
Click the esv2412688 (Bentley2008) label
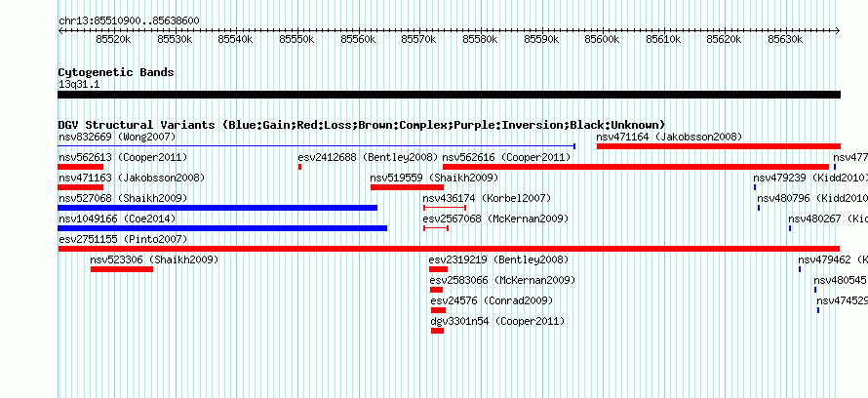click(368, 157)
